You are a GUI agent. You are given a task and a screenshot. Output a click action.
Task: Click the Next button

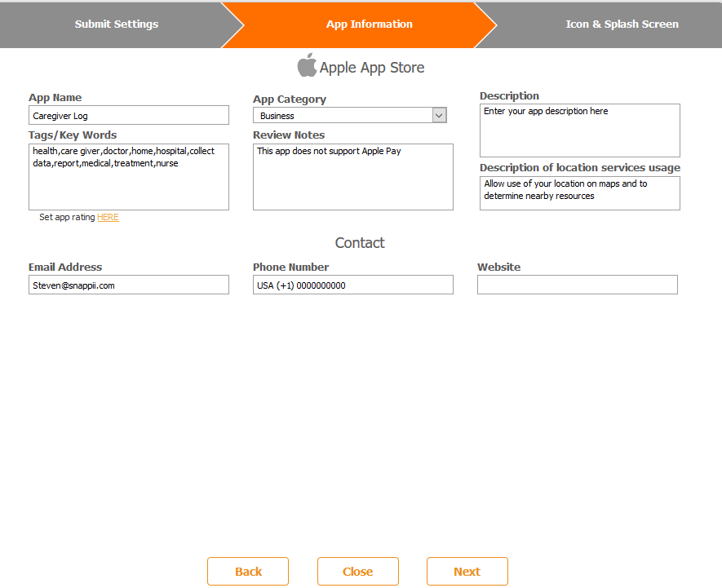(467, 572)
